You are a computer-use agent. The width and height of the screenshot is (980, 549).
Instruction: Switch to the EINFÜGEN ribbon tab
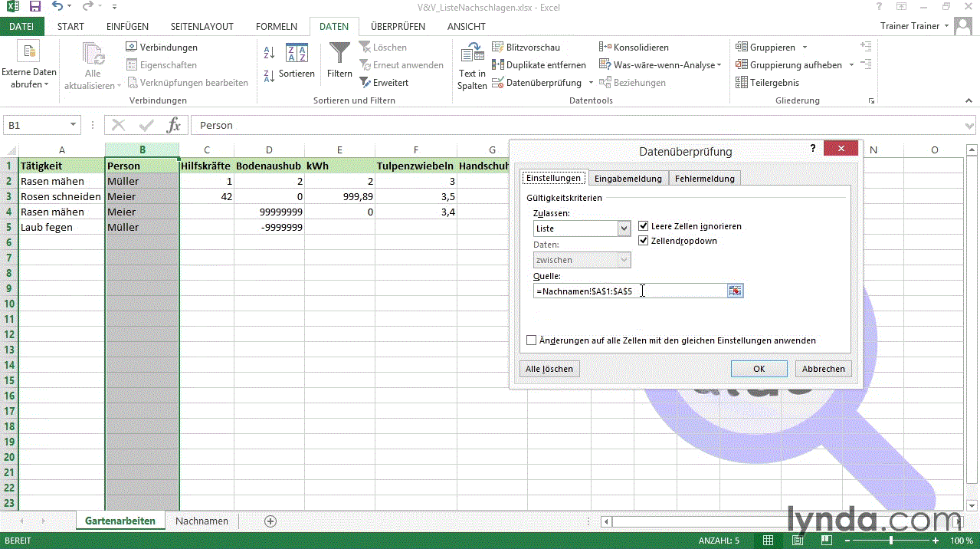127,26
